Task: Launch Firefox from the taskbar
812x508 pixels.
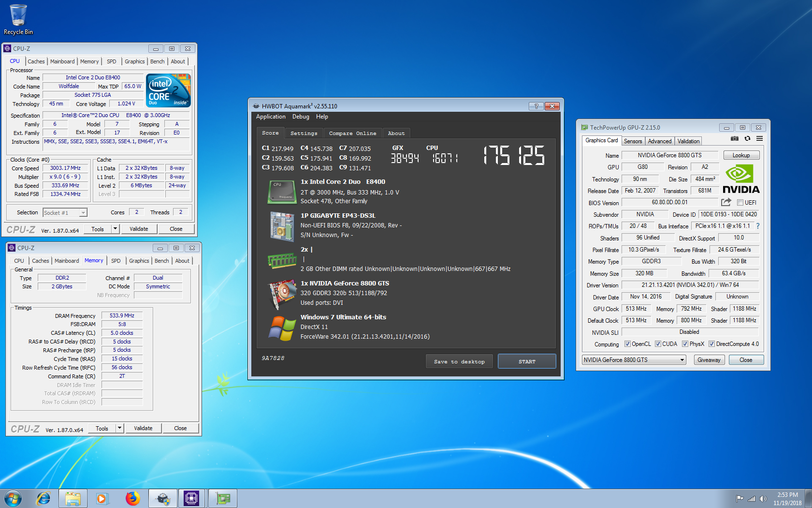Action: point(132,498)
